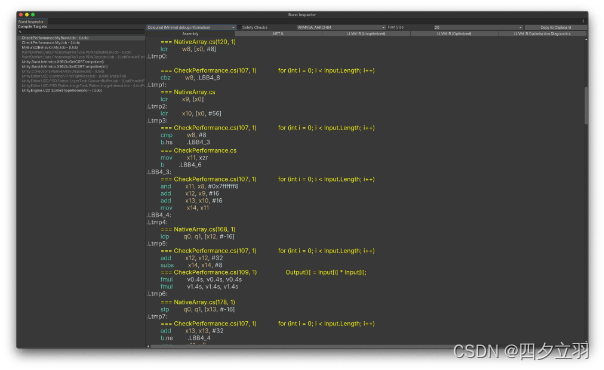Screen dimensions: 604x370
Task: Open the Font Size dropdown showing 20
Action: click(478, 27)
